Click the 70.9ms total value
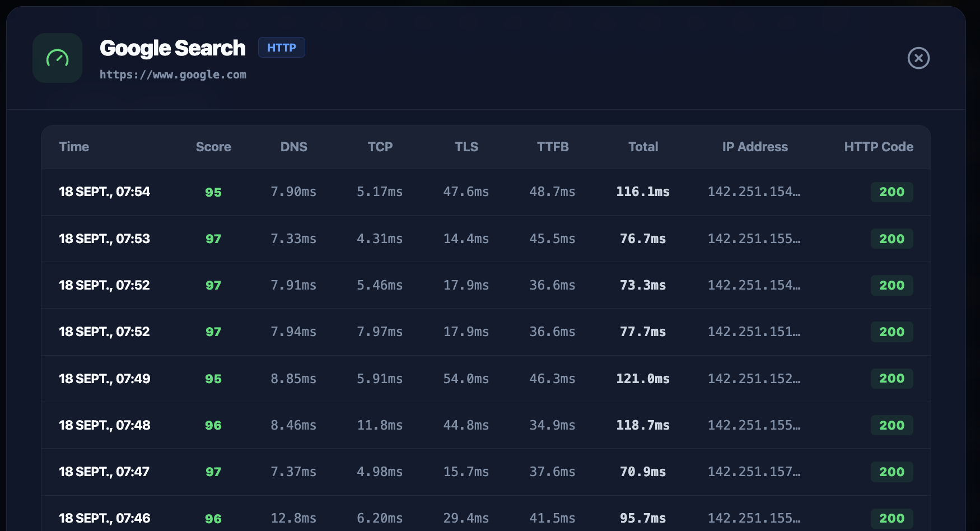The width and height of the screenshot is (980, 531). tap(643, 472)
